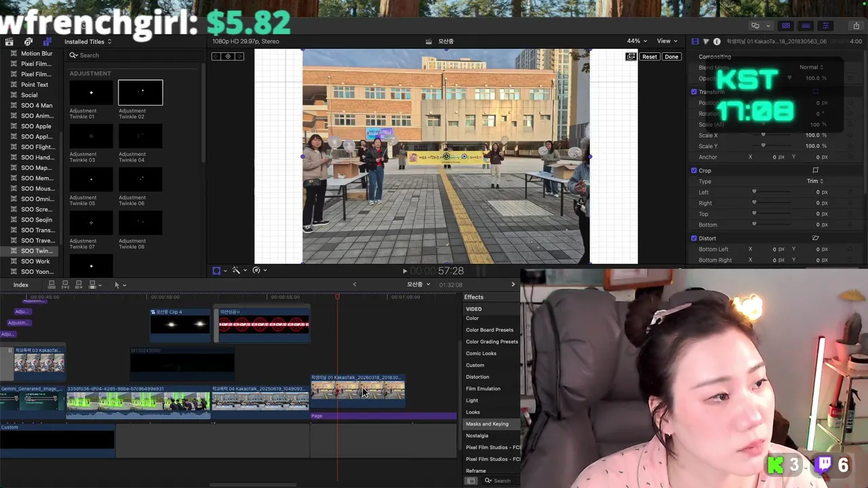This screenshot has height=488, width=868.
Task: Go to previous keyframe in viewer
Action: pos(217,56)
